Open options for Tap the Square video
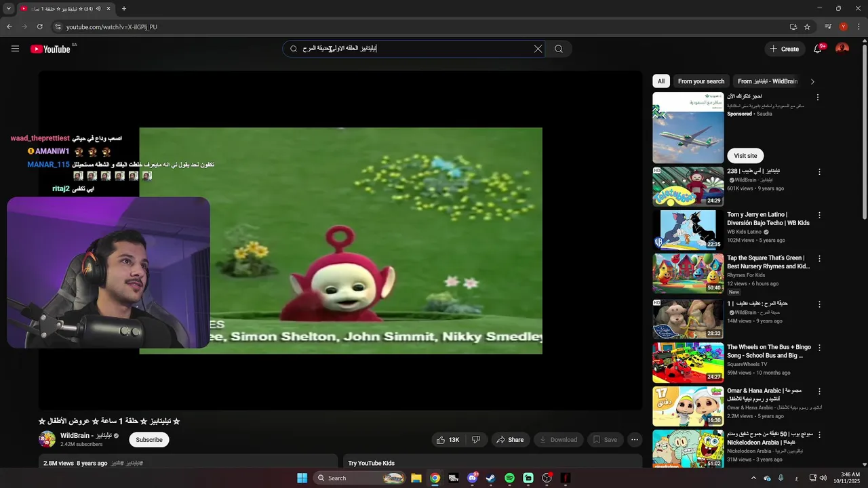This screenshot has height=488, width=868. 819,259
